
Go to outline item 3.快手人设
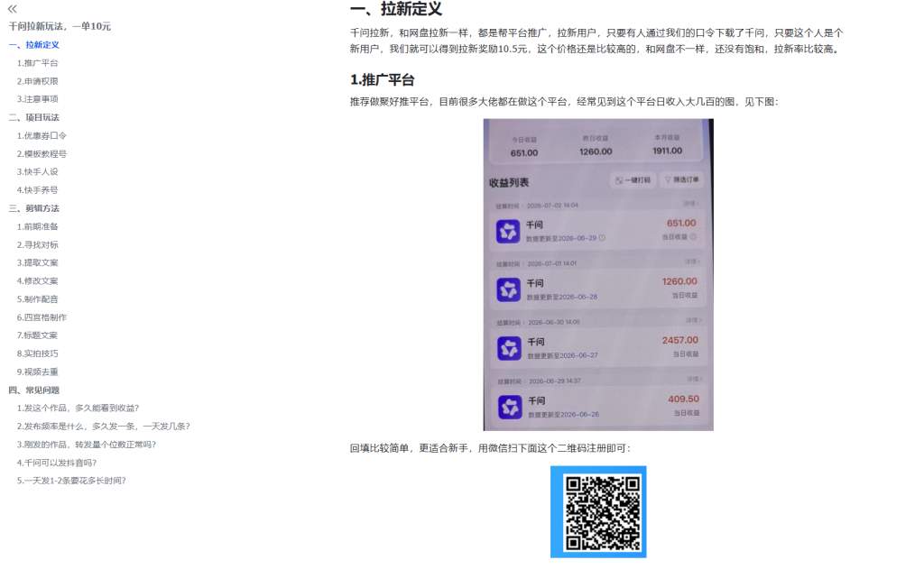tap(38, 172)
